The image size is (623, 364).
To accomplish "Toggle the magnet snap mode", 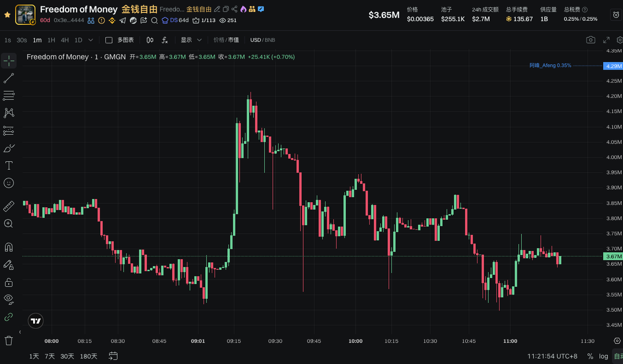I will pos(9,247).
